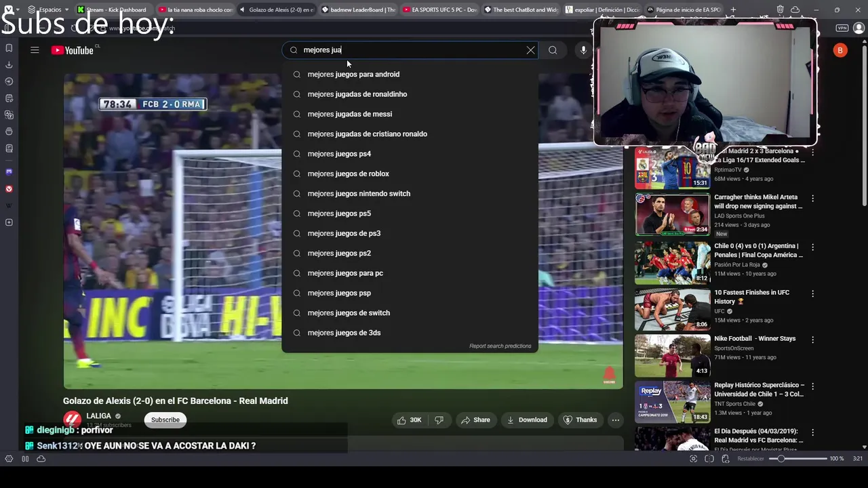Pick 'mejores juegos psp' suggestion
The width and height of the screenshot is (868, 488).
click(410, 293)
